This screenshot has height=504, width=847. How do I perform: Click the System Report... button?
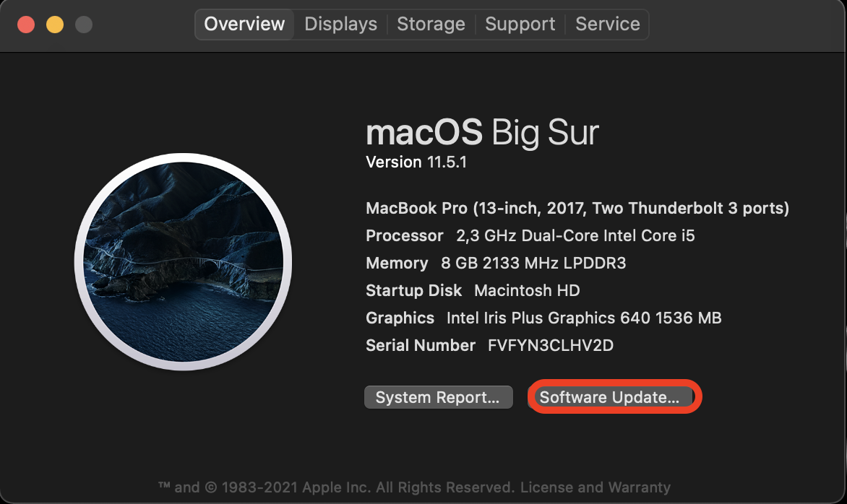coord(438,397)
